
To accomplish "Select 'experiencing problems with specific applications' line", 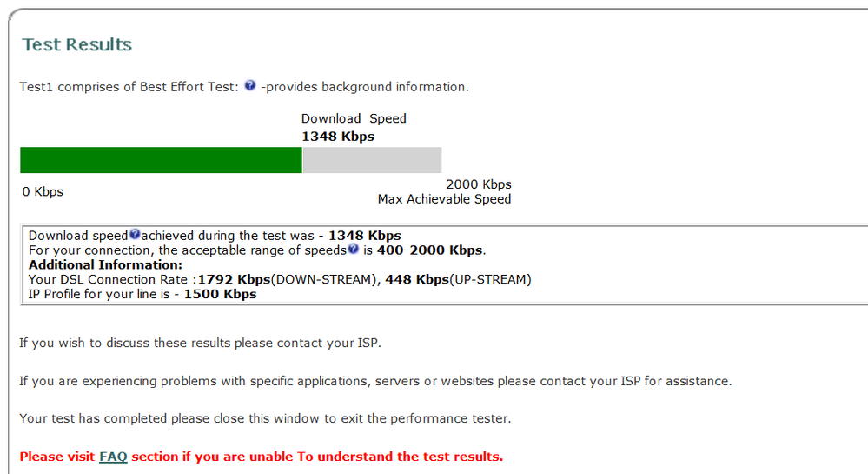I will click(x=375, y=382).
